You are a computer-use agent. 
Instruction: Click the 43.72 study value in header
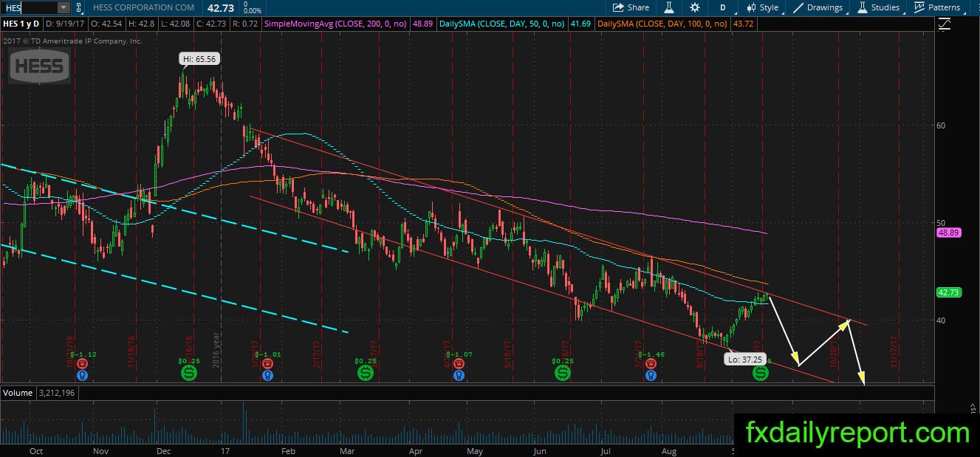(x=745, y=24)
